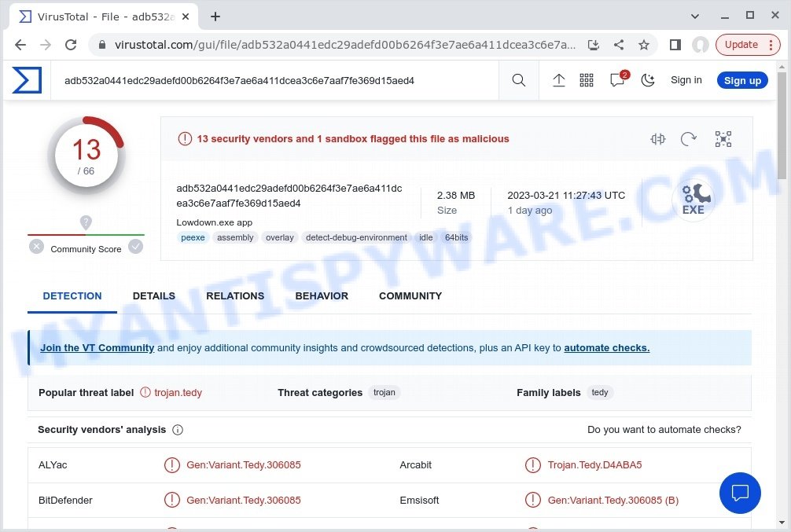Open the apps grid menu icon
The image size is (791, 532).
(587, 80)
